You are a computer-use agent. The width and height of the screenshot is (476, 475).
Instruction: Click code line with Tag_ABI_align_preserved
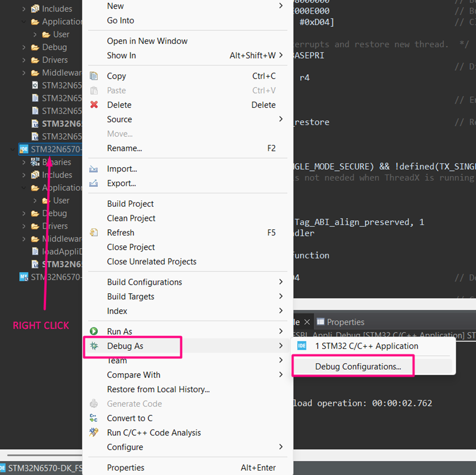(x=359, y=222)
